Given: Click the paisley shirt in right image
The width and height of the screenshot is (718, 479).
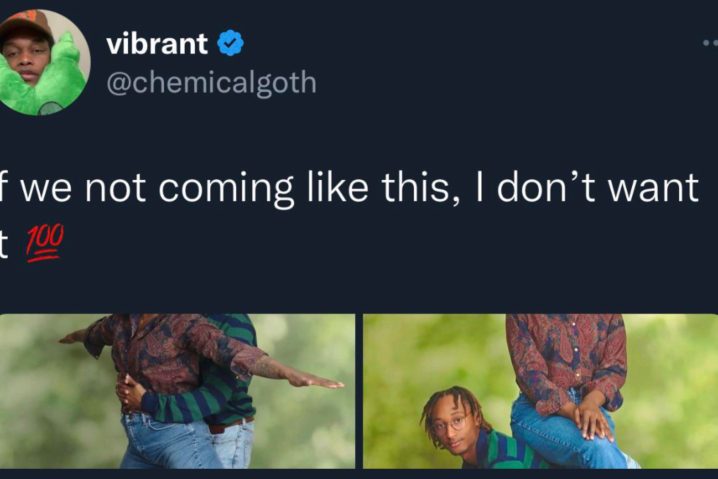Looking at the screenshot, I should click(566, 356).
